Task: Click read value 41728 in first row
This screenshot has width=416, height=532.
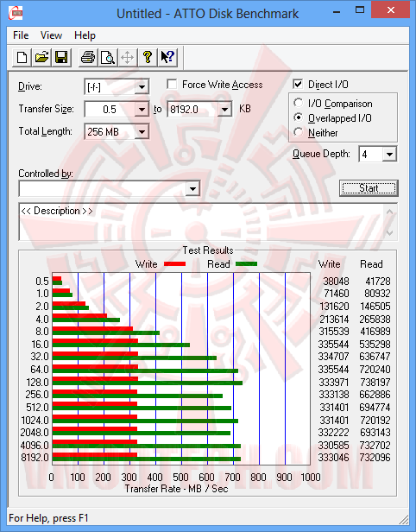Action: pos(378,282)
